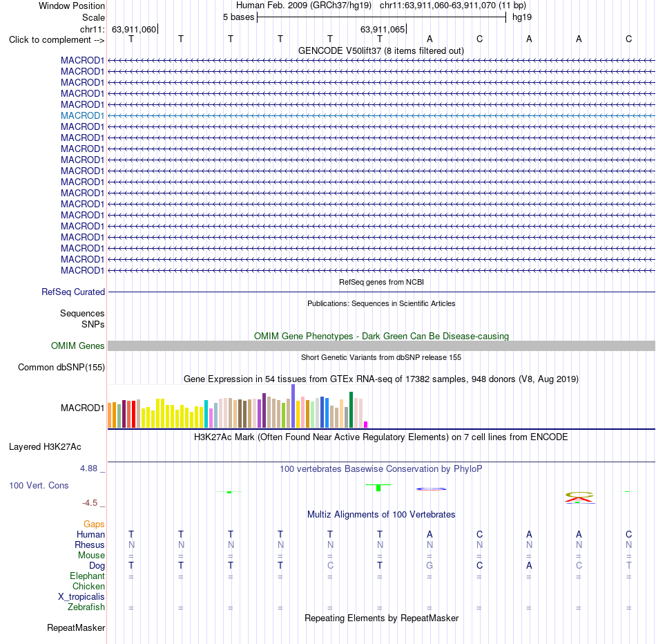Click the 5 bases scale bar
Viewport: 656px width, 644px height.
click(381, 17)
